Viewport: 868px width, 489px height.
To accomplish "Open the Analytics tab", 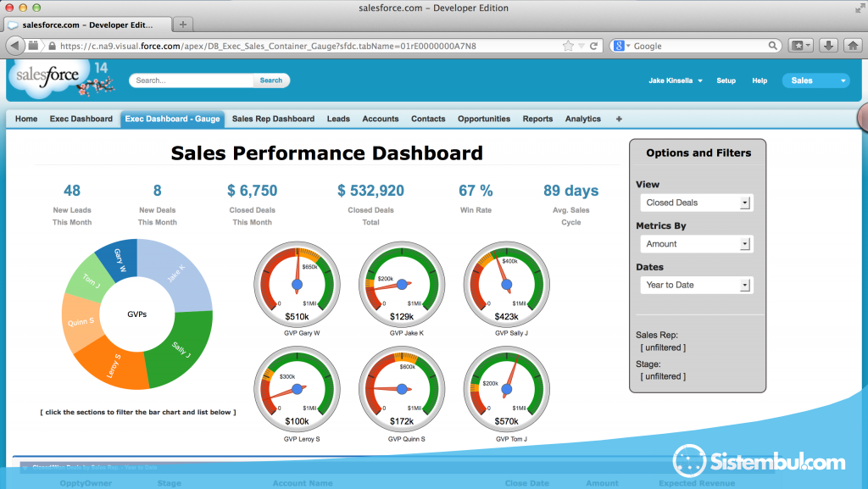I will pos(583,119).
